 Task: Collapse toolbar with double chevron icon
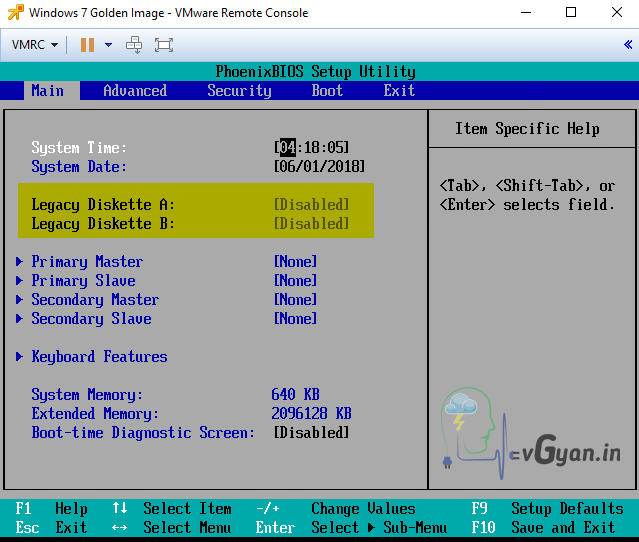pyautogui.click(x=628, y=44)
